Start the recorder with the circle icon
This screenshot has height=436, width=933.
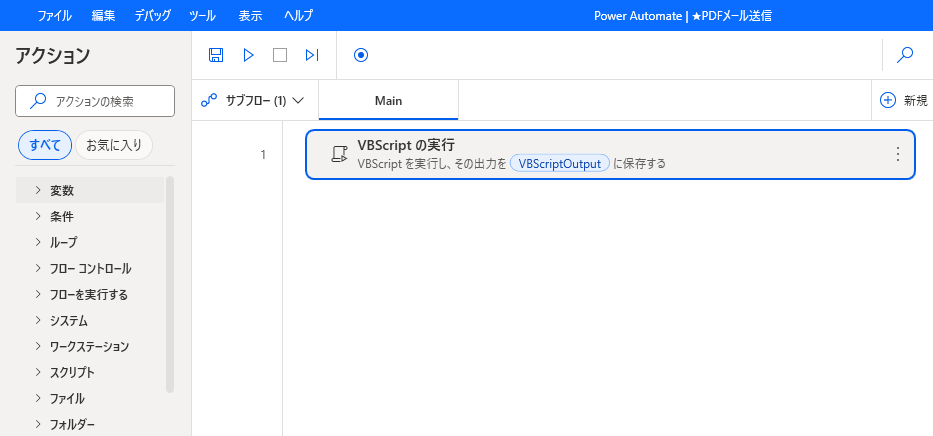(x=361, y=55)
